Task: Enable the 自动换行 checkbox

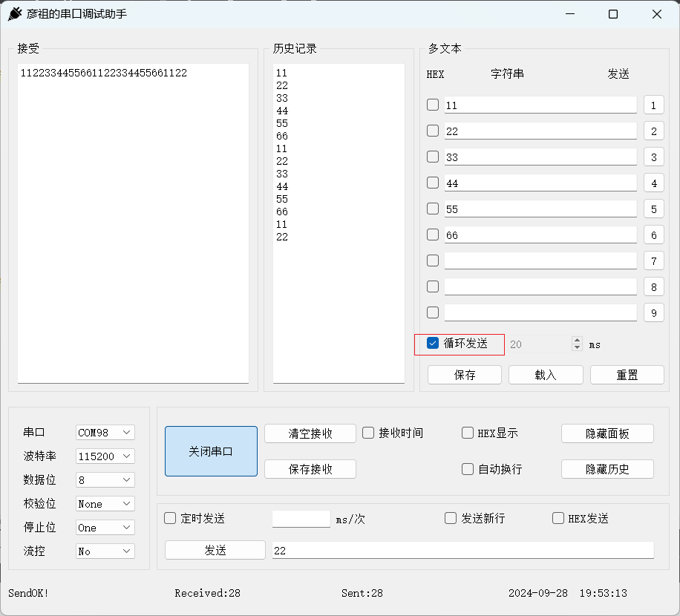Action: 468,469
